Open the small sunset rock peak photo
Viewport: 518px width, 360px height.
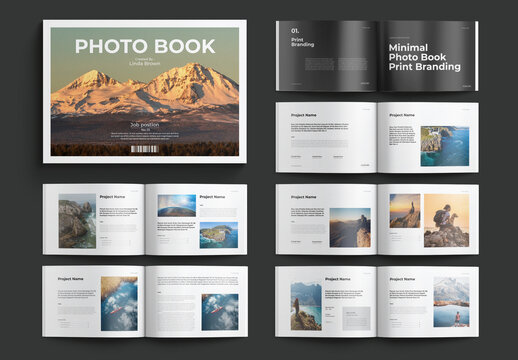coord(405,211)
